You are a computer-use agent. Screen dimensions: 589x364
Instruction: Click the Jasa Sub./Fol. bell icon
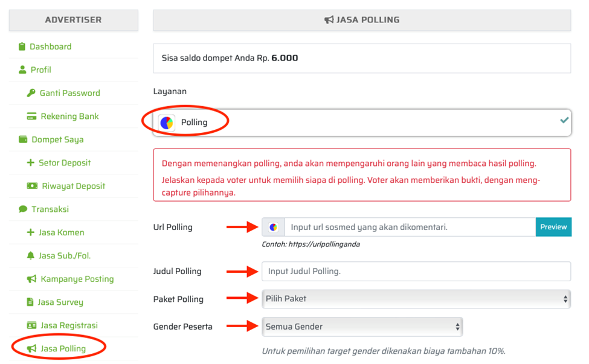pyautogui.click(x=31, y=256)
